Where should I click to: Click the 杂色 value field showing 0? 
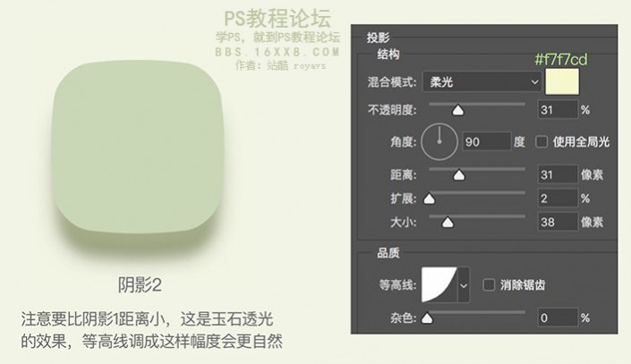558,317
